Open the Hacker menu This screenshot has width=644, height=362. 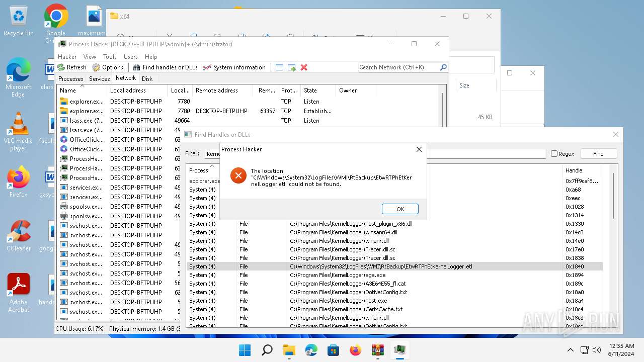(x=67, y=56)
